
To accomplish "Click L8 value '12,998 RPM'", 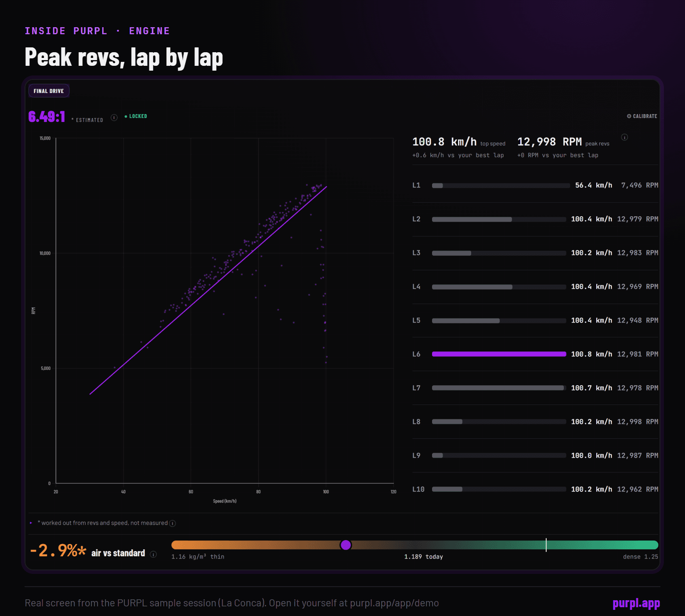I will (638, 422).
